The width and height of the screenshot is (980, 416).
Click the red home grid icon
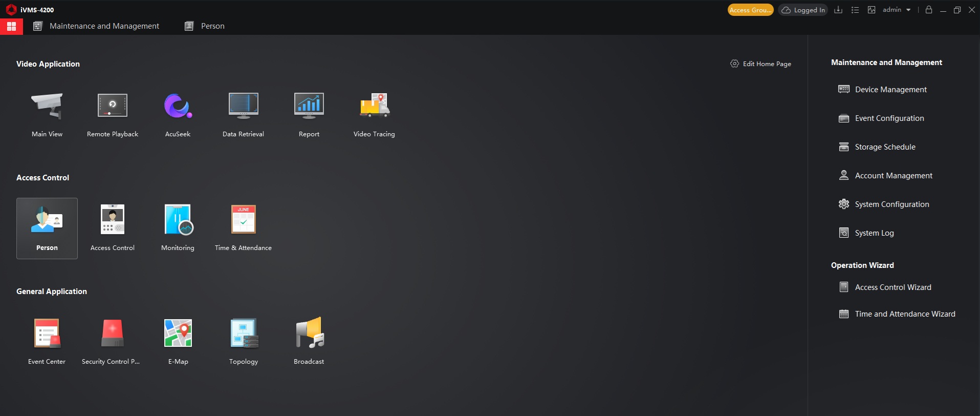[11, 26]
